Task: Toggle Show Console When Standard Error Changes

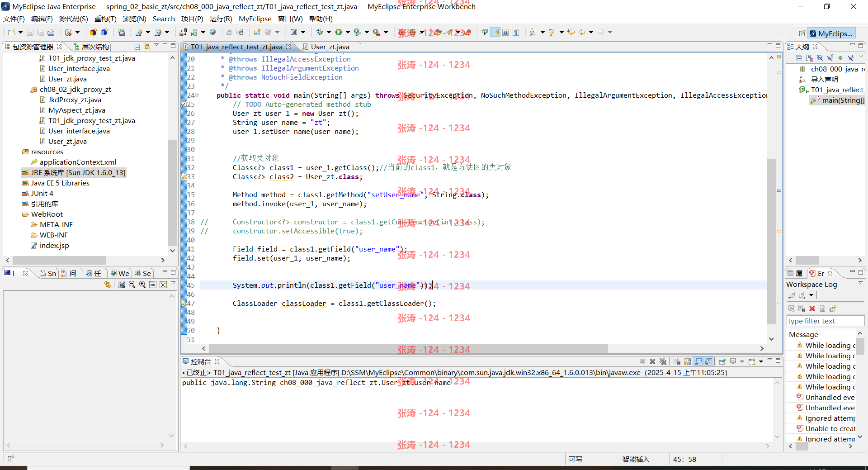Action: click(x=708, y=361)
